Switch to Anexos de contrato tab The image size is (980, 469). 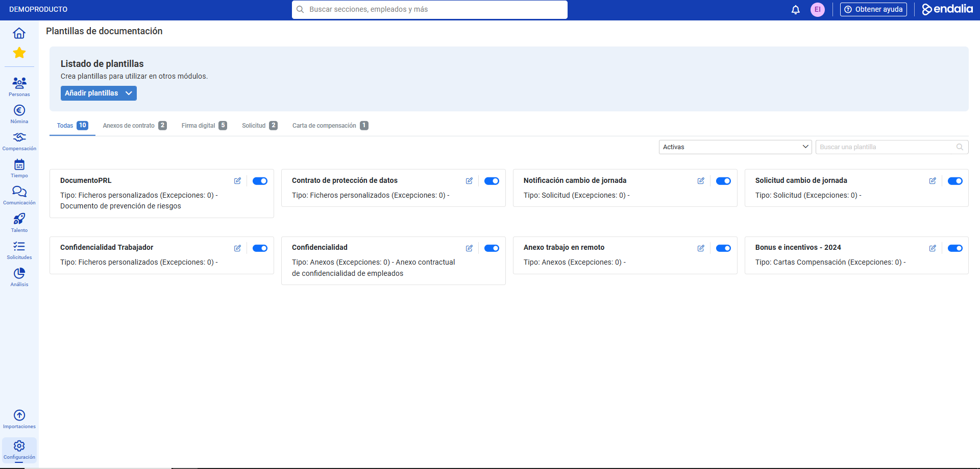[x=135, y=126]
